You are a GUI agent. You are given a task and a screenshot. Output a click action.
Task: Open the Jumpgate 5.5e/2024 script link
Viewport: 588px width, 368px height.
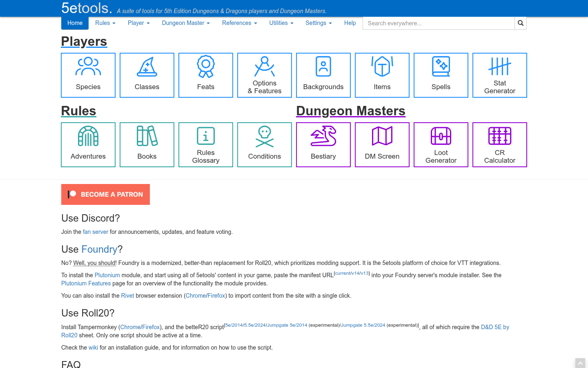[x=363, y=325]
